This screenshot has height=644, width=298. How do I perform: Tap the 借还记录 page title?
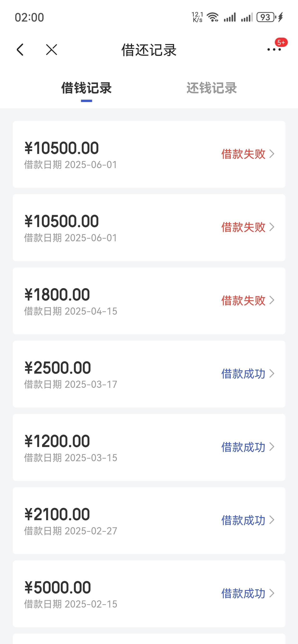point(149,50)
